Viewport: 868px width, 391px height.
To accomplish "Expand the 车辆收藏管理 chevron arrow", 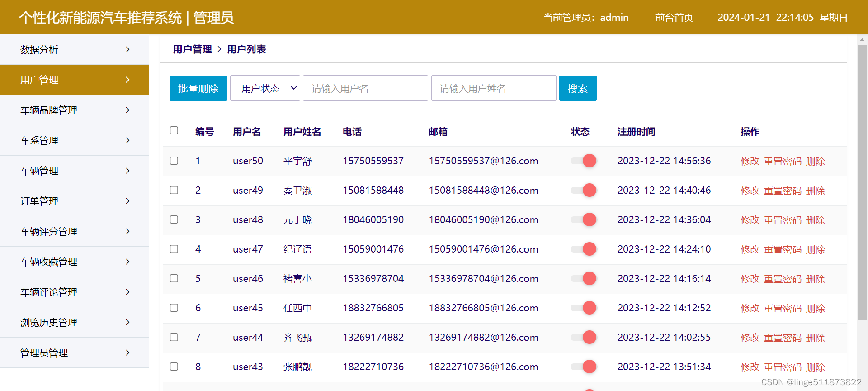I will click(x=127, y=262).
